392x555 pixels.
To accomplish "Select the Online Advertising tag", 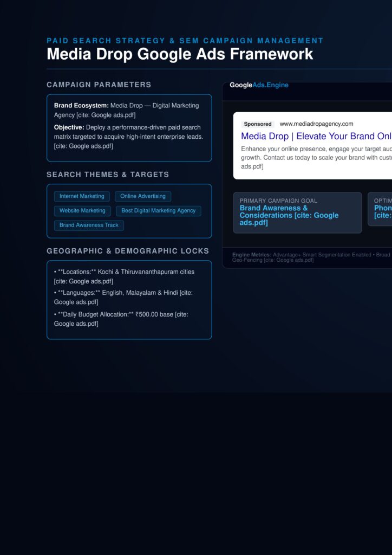I will [x=143, y=196].
